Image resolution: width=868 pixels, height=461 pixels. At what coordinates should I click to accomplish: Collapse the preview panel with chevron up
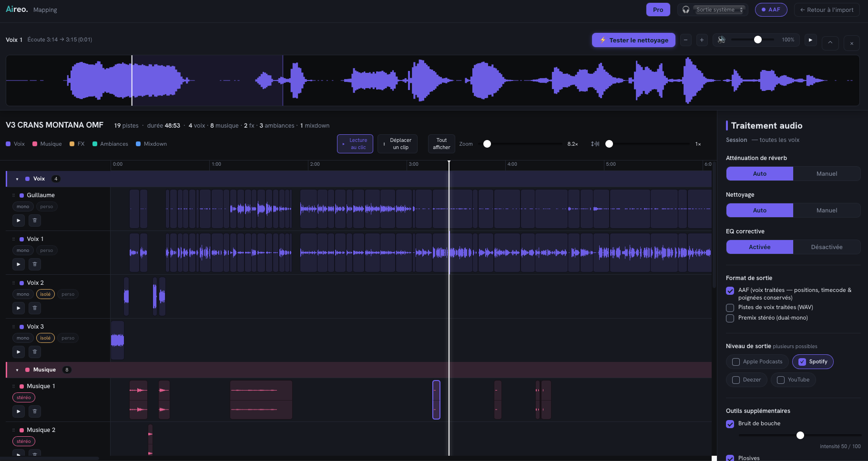[830, 43]
